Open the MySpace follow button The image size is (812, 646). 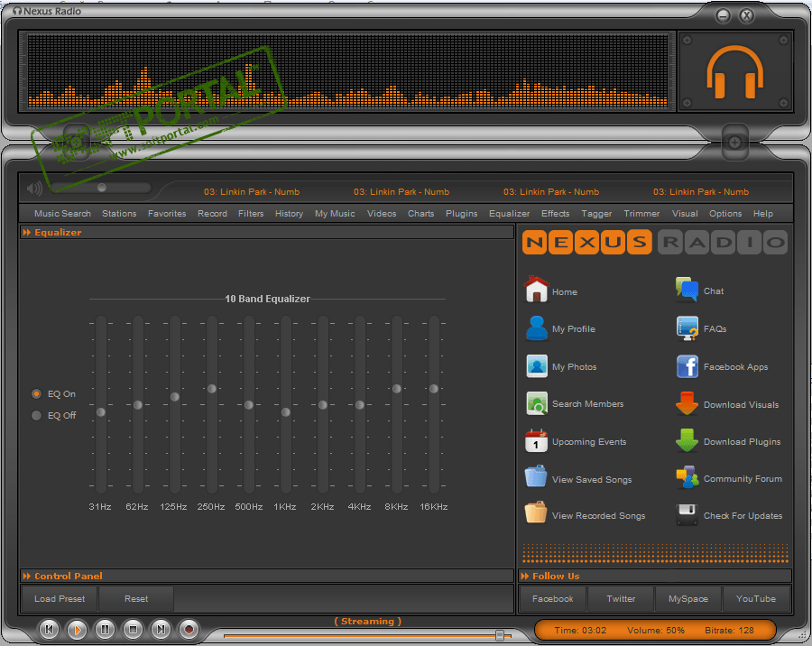[x=688, y=599]
